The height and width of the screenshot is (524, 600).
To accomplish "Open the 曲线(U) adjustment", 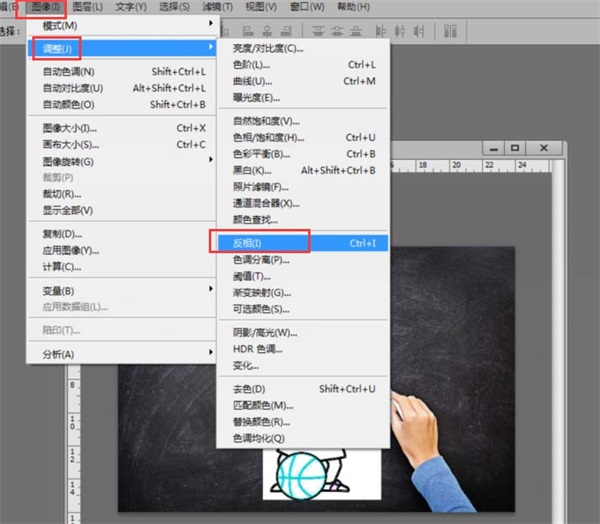I will pos(303,81).
